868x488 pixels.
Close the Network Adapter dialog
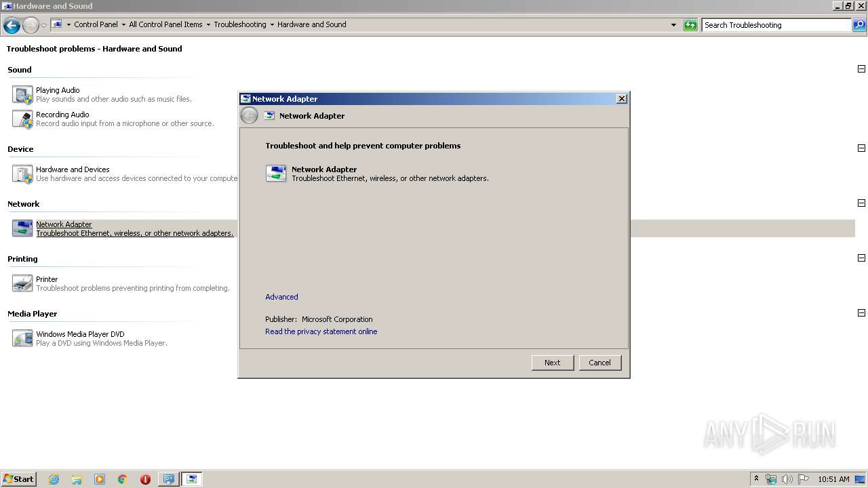point(621,99)
